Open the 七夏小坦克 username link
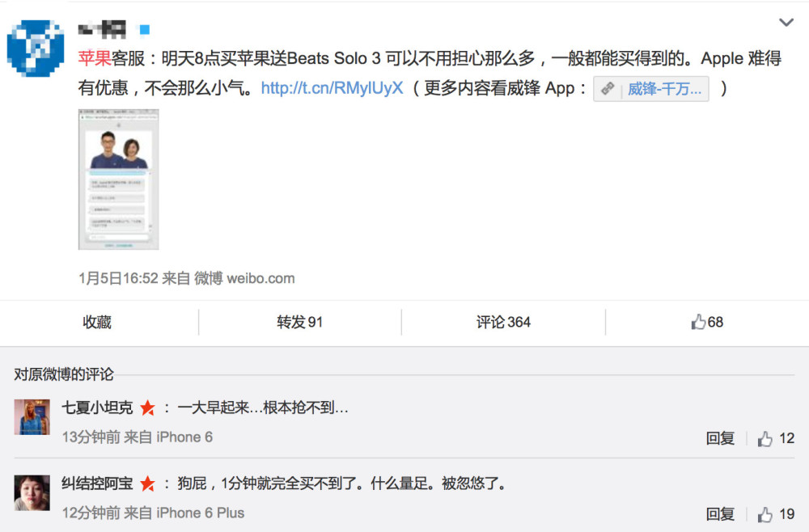Image resolution: width=809 pixels, height=532 pixels. [98, 407]
